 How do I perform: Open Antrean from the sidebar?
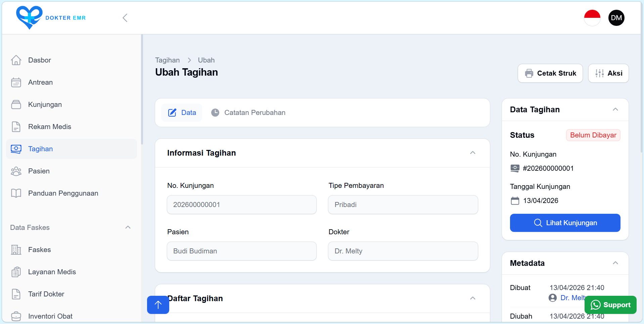[x=72, y=82]
